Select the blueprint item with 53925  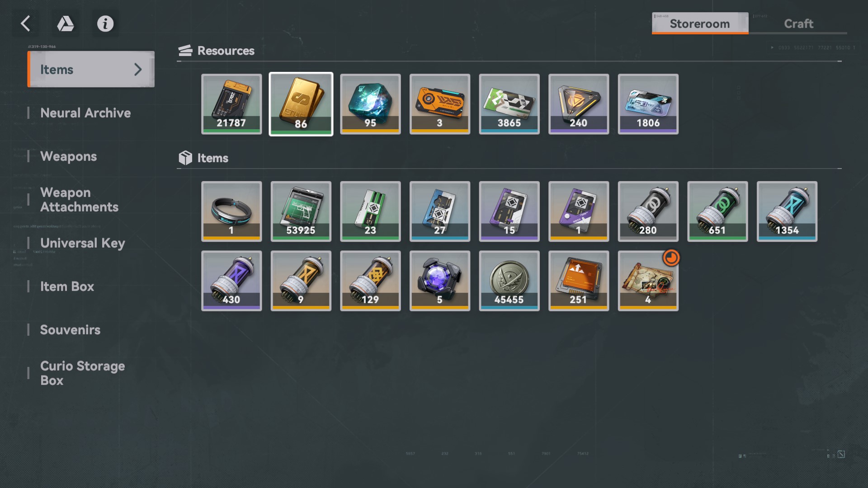click(x=301, y=211)
